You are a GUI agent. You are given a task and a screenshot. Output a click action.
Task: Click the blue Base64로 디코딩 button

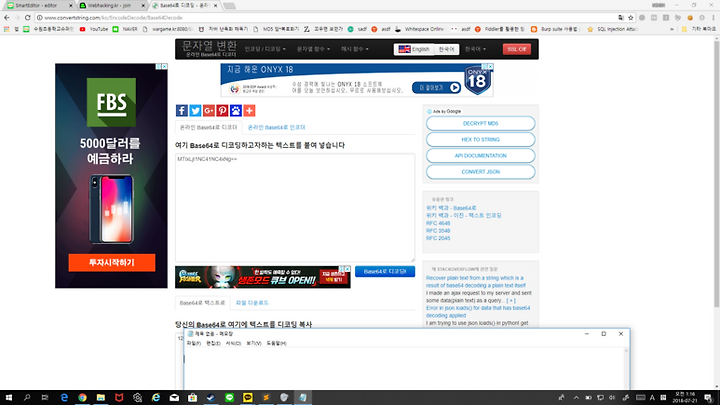385,271
